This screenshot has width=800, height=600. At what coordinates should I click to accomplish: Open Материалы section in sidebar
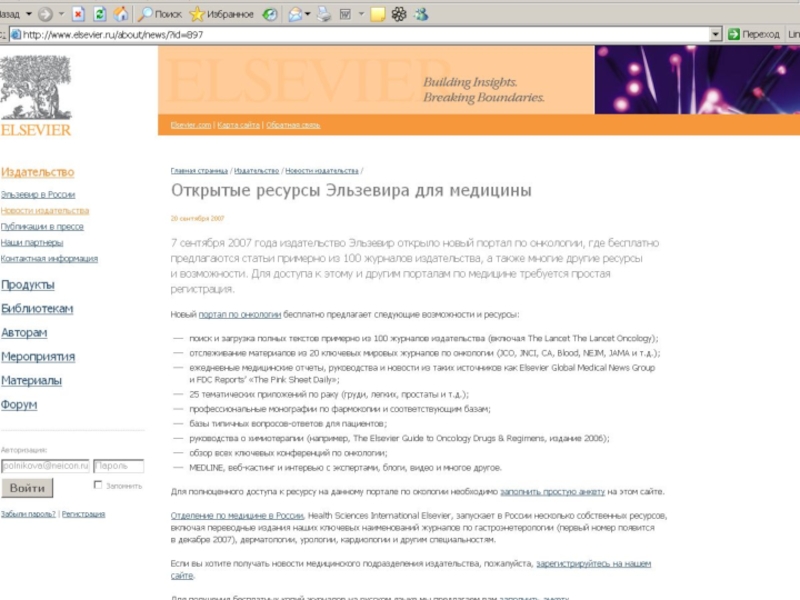tap(31, 381)
